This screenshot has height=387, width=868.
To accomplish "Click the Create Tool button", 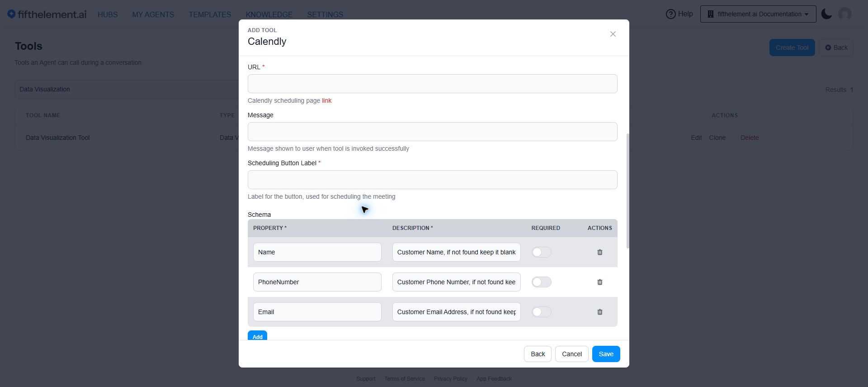I will tap(792, 48).
